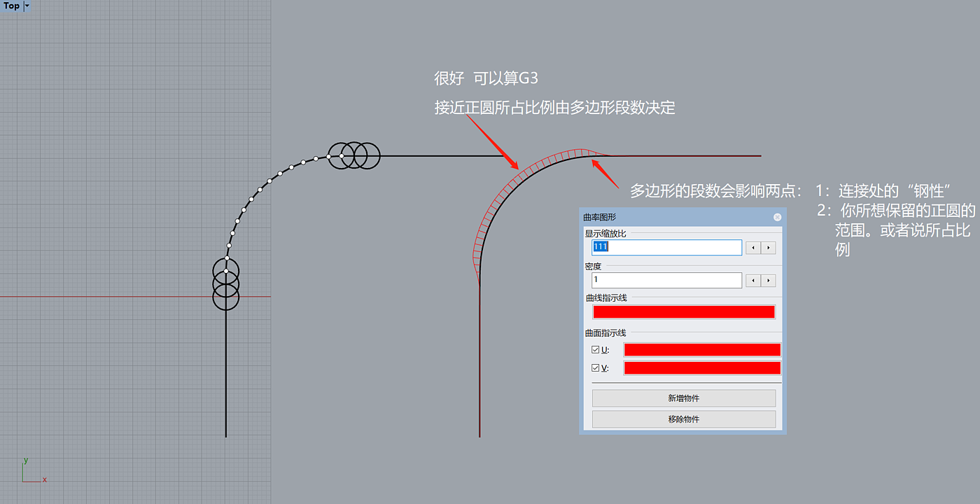The image size is (980, 504).
Task: Click the 显示缩放比 input field showing 111
Action: tap(666, 247)
